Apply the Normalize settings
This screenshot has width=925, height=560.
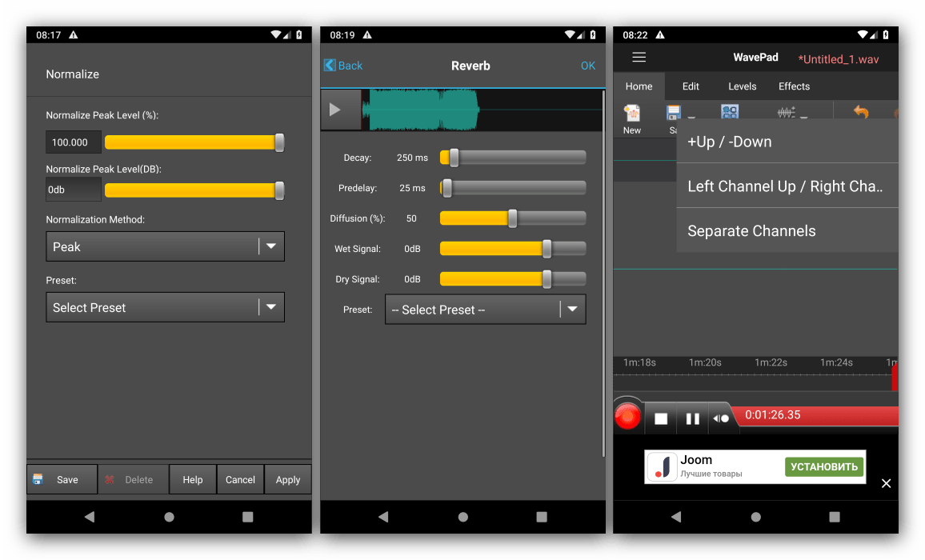288,480
